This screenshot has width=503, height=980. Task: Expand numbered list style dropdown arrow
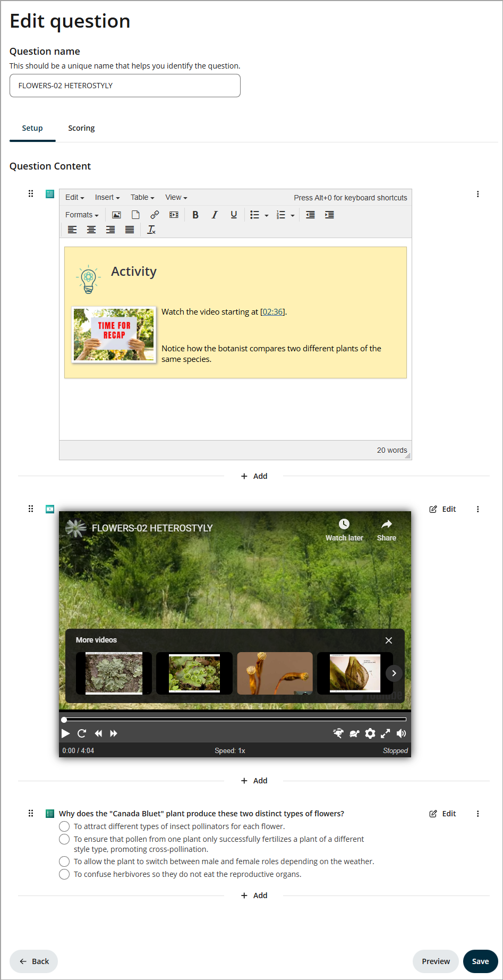click(293, 215)
